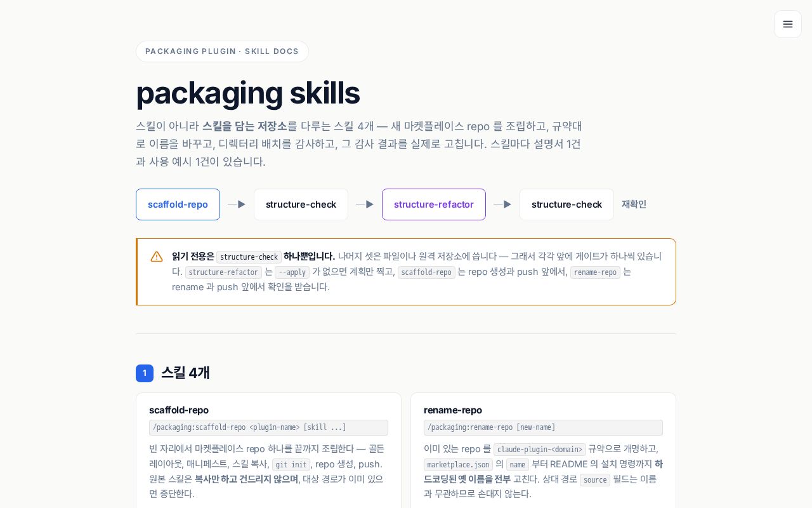Viewport: 812px width, 508px height.
Task: Select the structure-refactor flow step
Action: point(434,204)
